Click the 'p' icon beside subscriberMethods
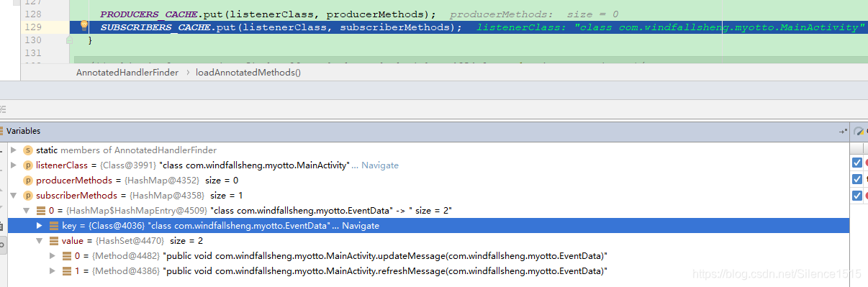Screen dimensions: 868x287 pyautogui.click(x=28, y=196)
